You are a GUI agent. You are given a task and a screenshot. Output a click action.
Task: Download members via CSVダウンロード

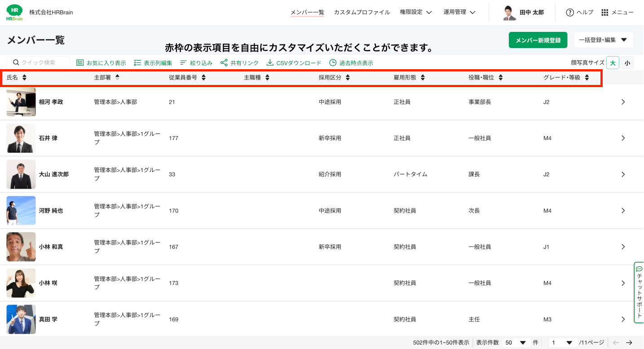[294, 63]
